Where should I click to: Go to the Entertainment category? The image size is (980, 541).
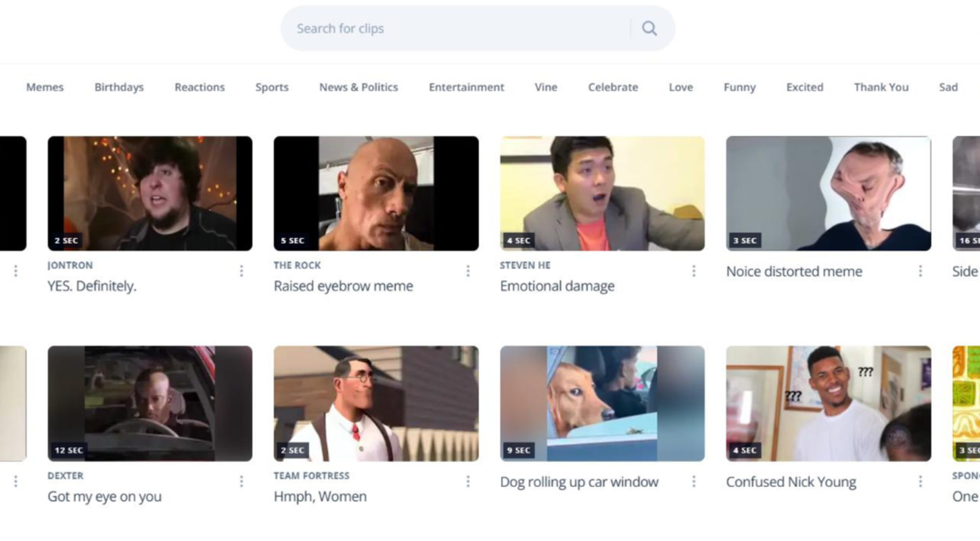(x=467, y=87)
